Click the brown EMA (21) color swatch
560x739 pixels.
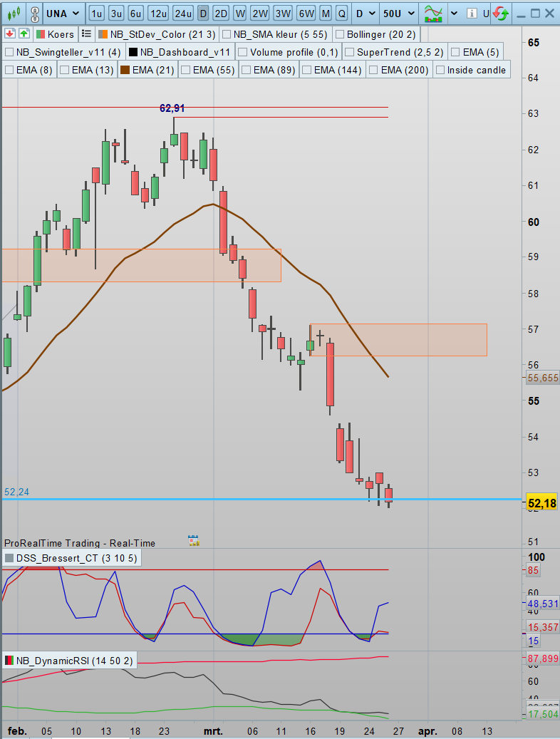point(125,71)
